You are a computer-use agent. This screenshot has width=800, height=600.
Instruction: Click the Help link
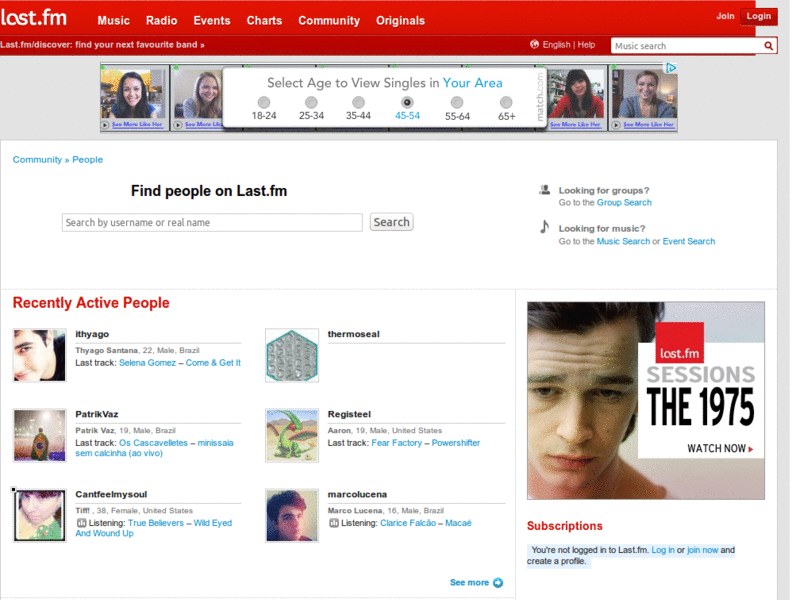tap(586, 44)
